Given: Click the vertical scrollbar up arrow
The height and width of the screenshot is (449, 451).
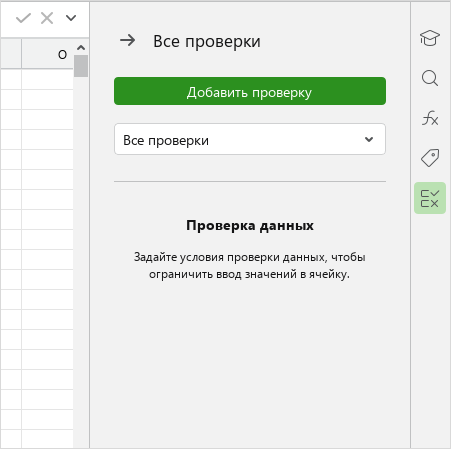Looking at the screenshot, I should 81,48.
